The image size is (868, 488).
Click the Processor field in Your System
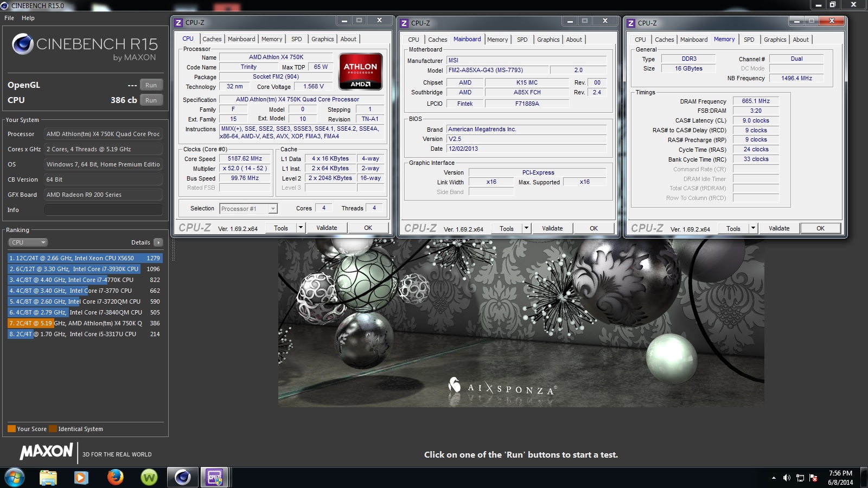pyautogui.click(x=103, y=134)
